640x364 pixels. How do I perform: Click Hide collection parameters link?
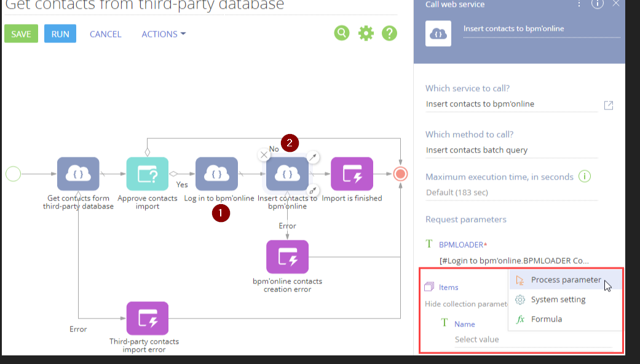tap(466, 304)
